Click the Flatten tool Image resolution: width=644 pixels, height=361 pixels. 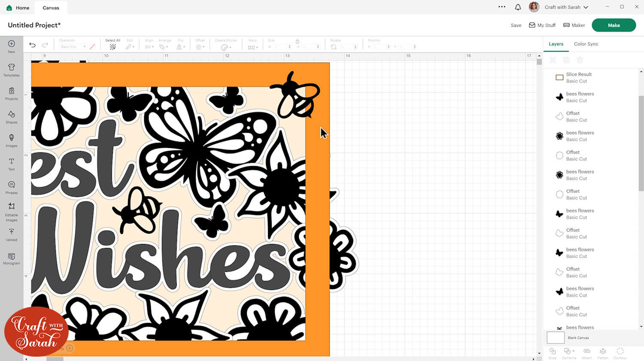[603, 353]
